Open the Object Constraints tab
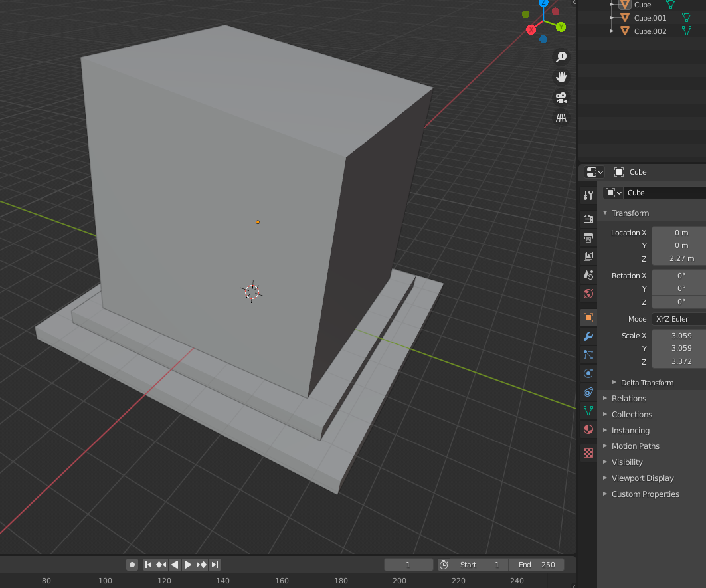 pyautogui.click(x=588, y=392)
